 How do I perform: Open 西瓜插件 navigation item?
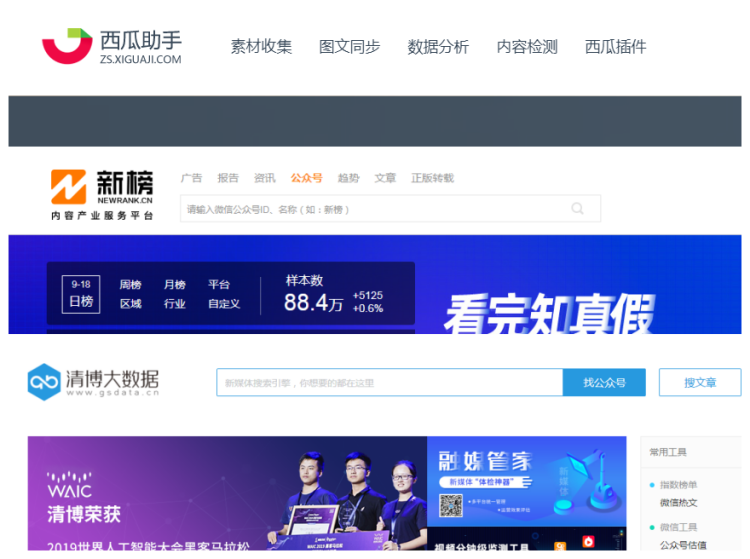615,46
